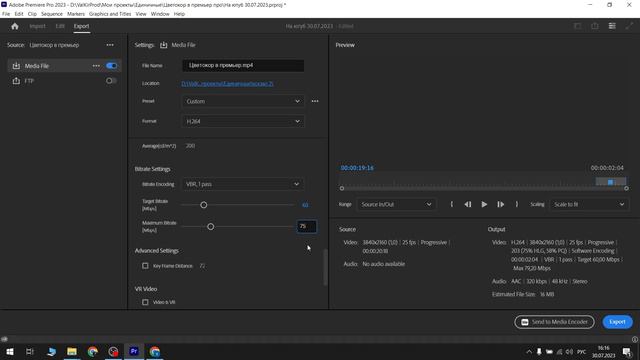Open the Preset dropdown showing Custom

pyautogui.click(x=243, y=101)
